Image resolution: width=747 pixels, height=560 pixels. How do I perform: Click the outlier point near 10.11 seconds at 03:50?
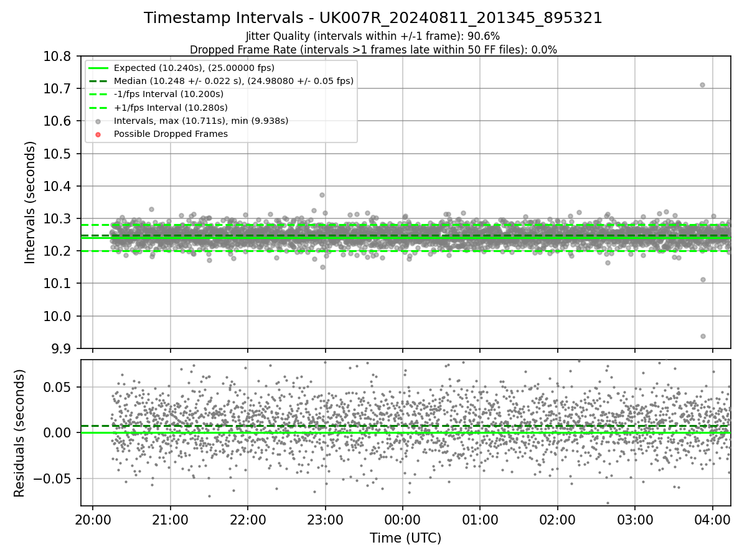click(x=703, y=279)
